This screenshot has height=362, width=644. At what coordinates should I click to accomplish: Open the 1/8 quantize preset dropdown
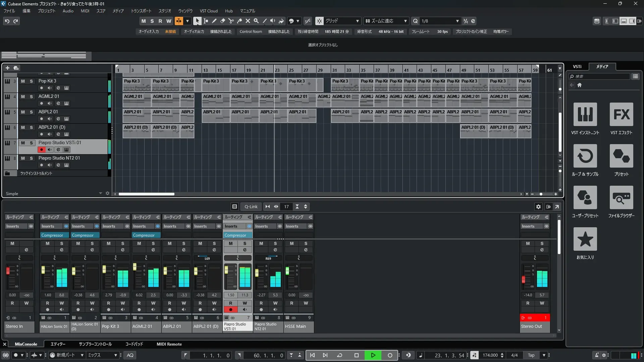point(457,21)
